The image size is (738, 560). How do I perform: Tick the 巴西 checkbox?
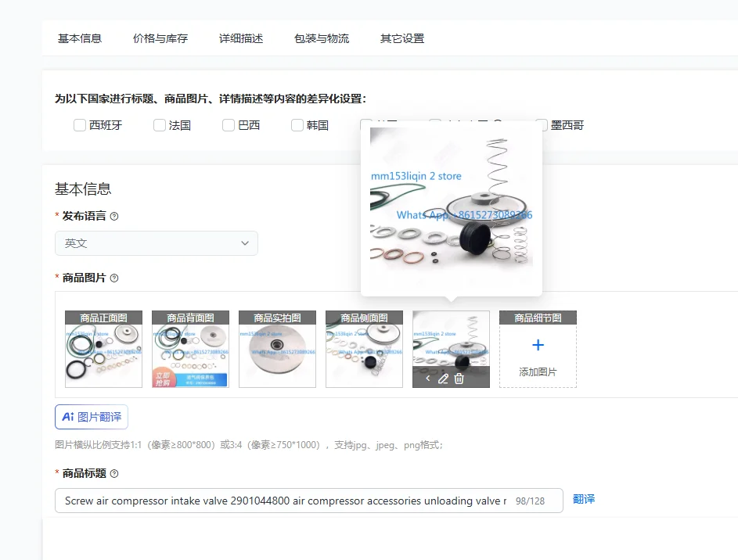click(x=229, y=125)
